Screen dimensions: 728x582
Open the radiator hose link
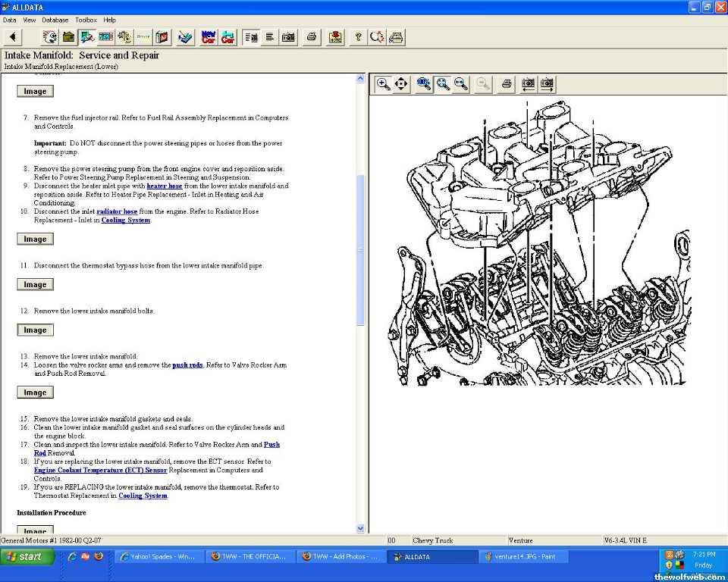[117, 211]
